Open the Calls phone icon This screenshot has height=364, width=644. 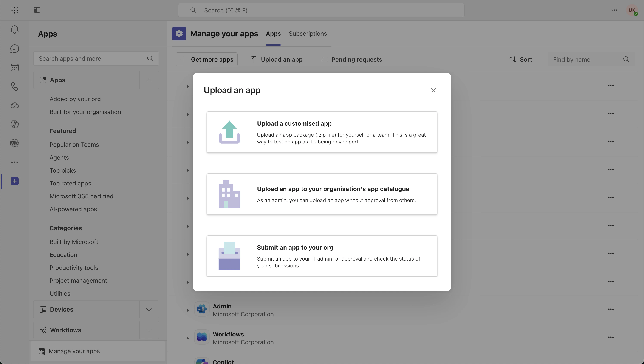pyautogui.click(x=14, y=86)
